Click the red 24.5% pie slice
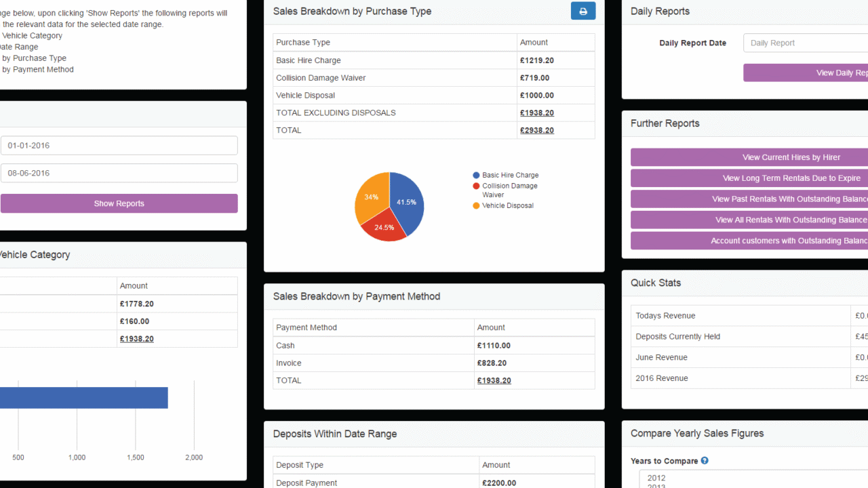 pyautogui.click(x=383, y=228)
